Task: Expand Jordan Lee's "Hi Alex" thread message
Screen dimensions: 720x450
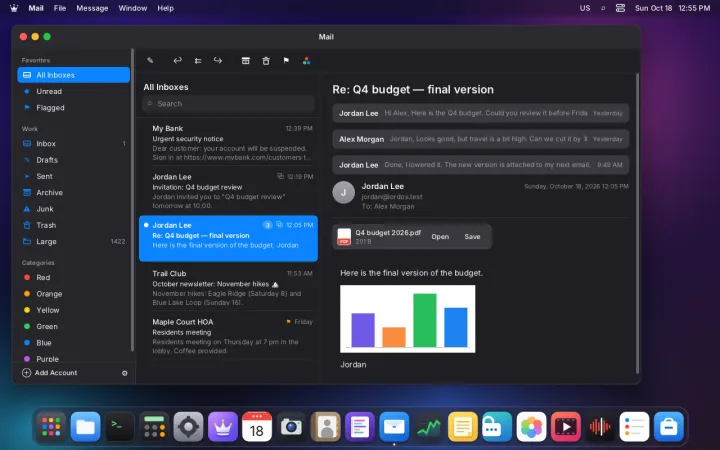Action: tap(480, 113)
